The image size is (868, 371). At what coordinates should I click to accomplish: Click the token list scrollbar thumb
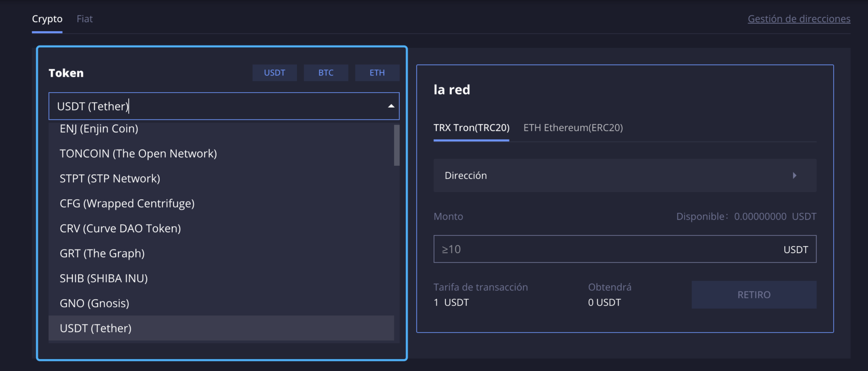[396, 145]
